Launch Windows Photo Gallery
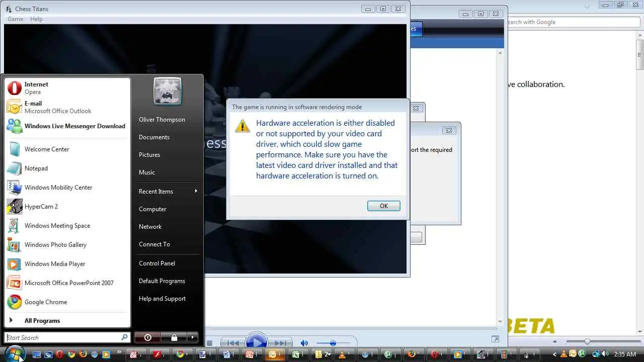The width and height of the screenshot is (644, 362). coord(67,245)
